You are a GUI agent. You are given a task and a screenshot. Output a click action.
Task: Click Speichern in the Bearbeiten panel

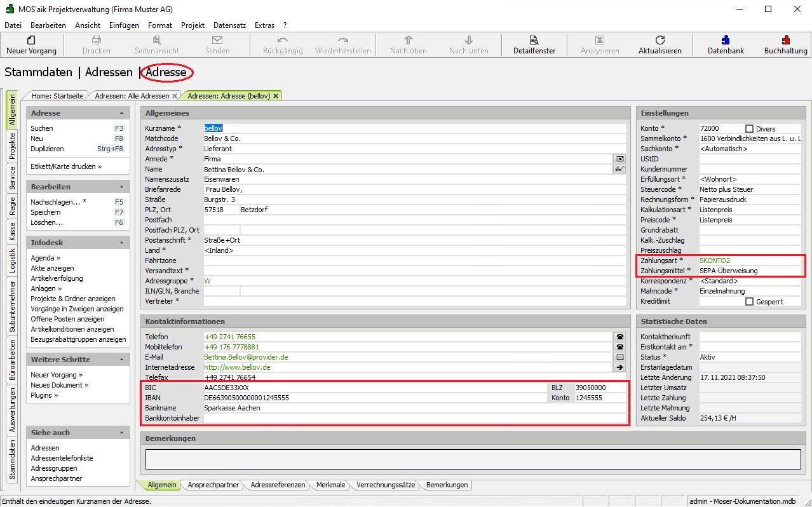tap(46, 212)
